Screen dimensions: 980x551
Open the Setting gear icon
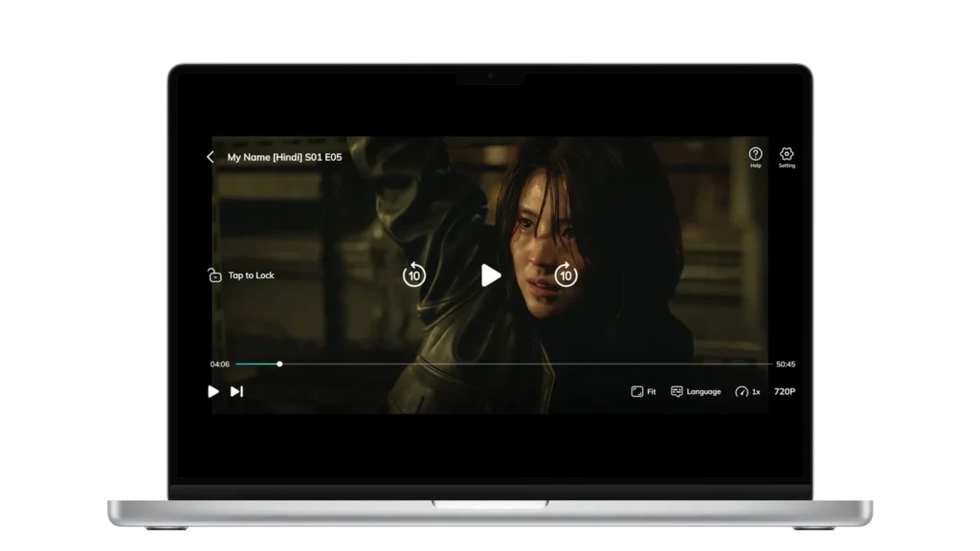[x=787, y=157]
